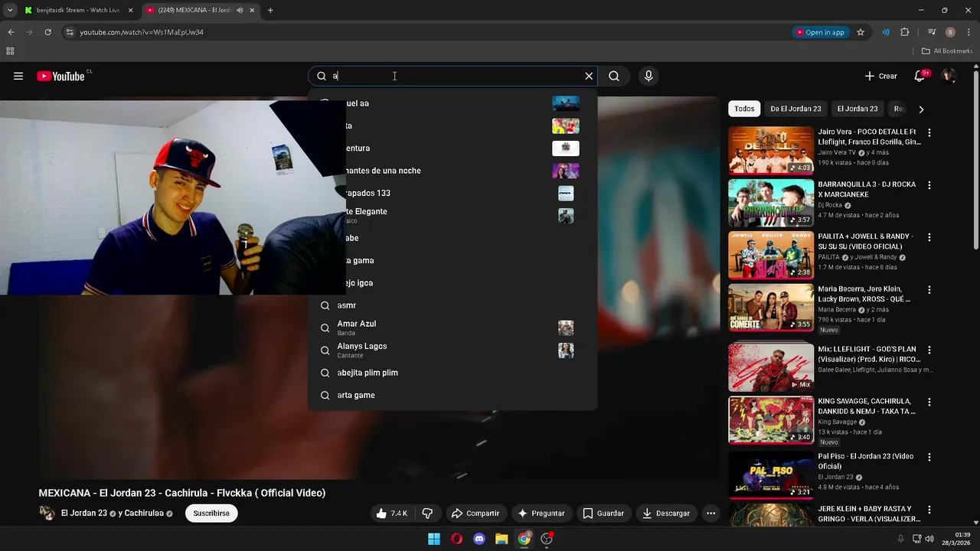Open options for PAILITA video

pyautogui.click(x=929, y=237)
